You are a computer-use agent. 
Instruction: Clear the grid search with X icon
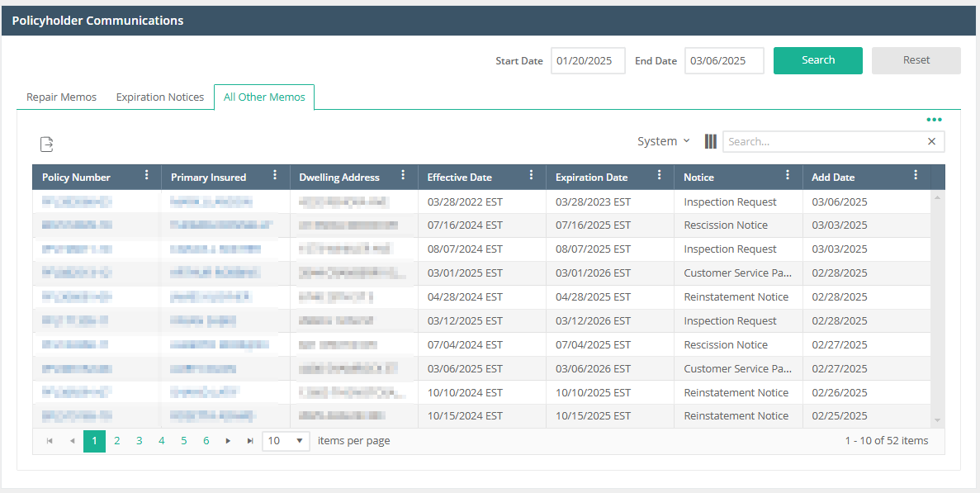(x=931, y=141)
